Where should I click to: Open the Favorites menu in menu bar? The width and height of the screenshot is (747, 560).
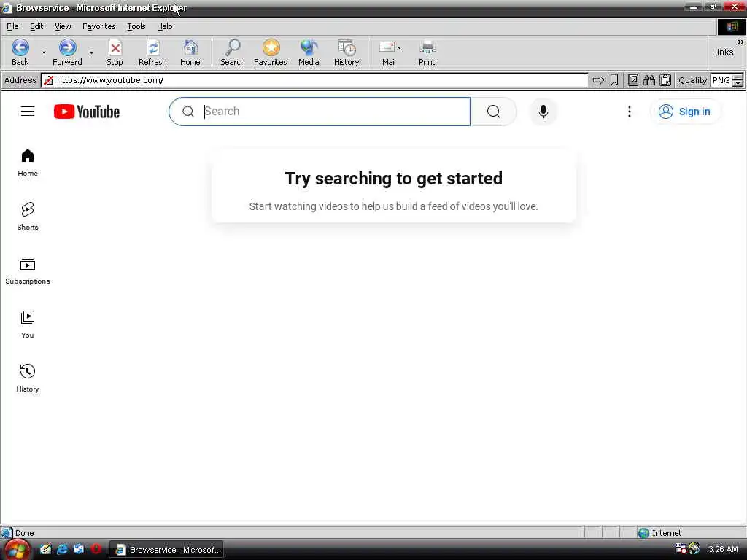pyautogui.click(x=98, y=26)
